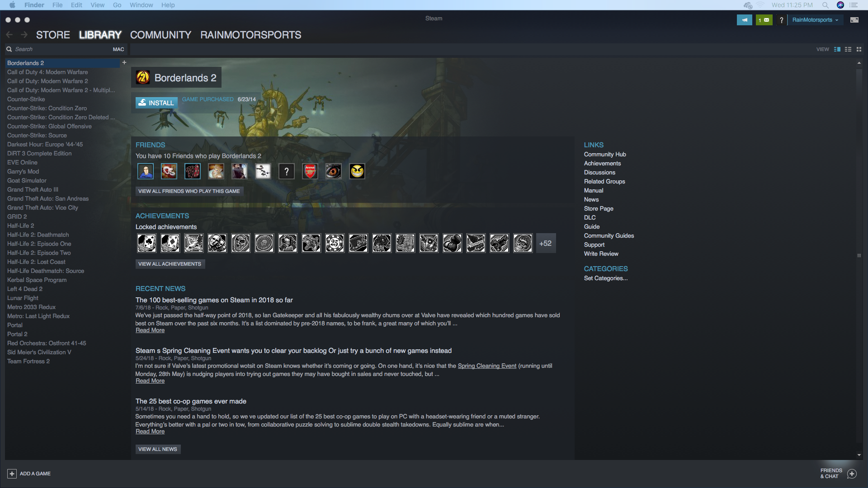Image resolution: width=868 pixels, height=488 pixels.
Task: Click Set Categories... link
Action: (605, 278)
